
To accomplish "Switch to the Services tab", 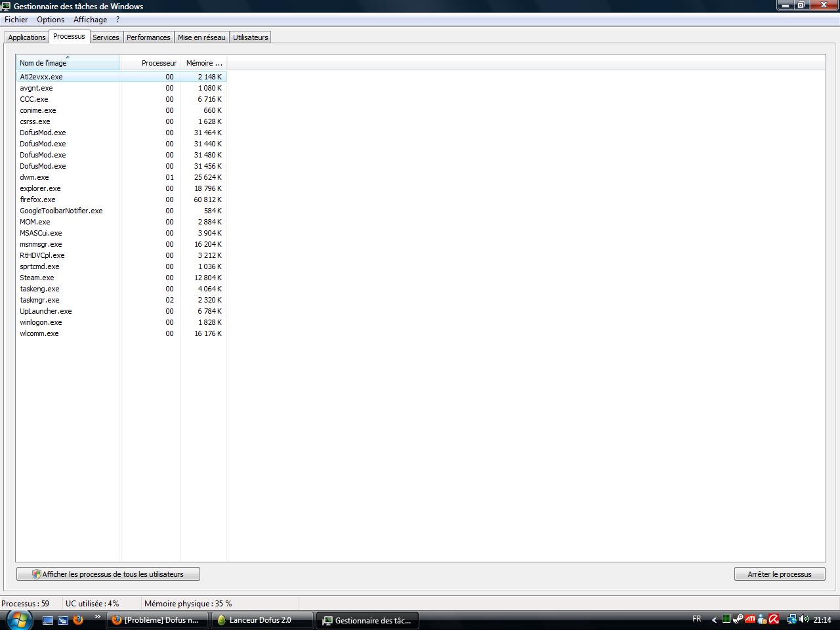I will coord(106,37).
